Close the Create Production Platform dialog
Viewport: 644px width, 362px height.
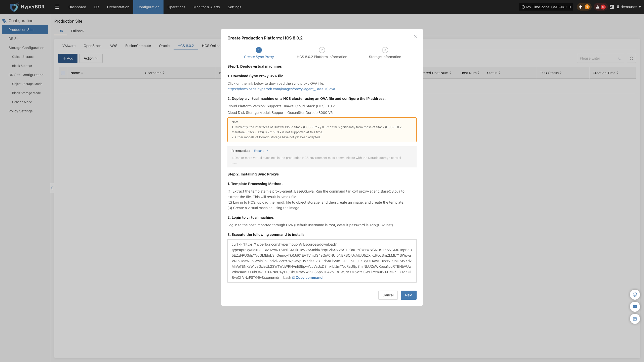tap(415, 36)
